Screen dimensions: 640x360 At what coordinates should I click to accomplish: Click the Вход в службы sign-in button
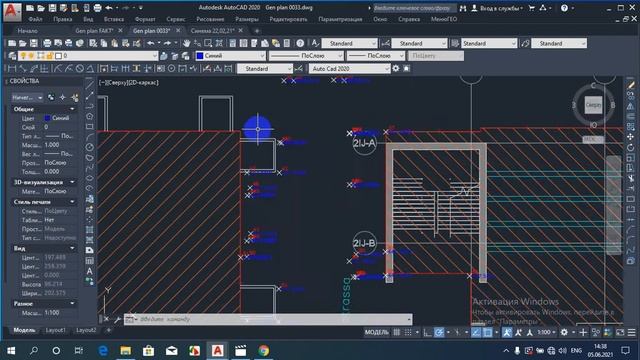(x=497, y=8)
